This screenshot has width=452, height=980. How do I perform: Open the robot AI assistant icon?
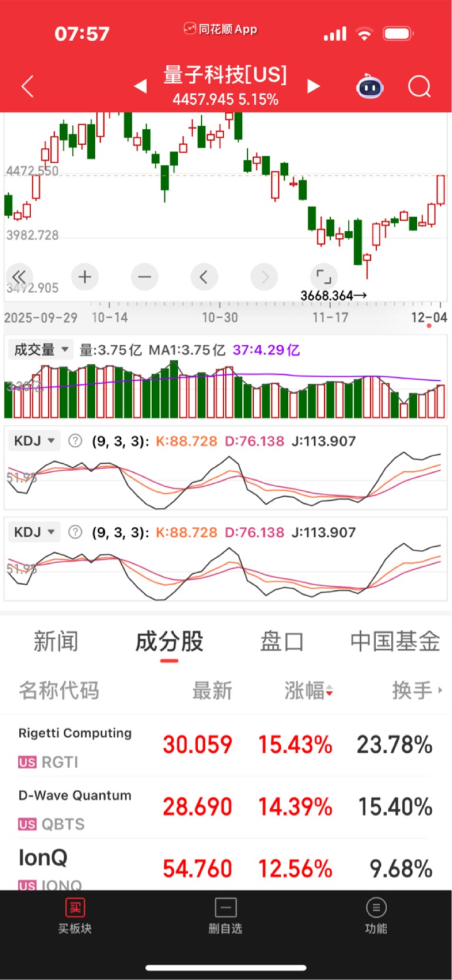370,87
